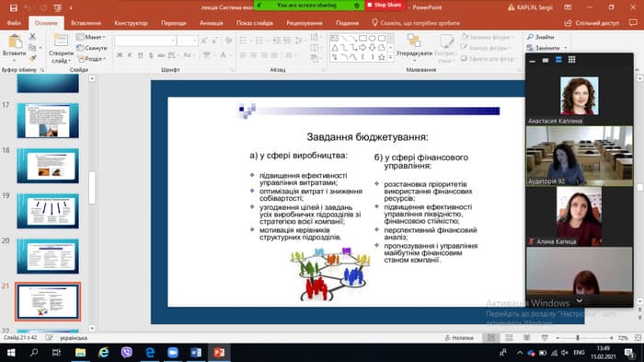Select slide 19 thumbnail
Viewport: 644px width, 362px height.
(x=48, y=211)
